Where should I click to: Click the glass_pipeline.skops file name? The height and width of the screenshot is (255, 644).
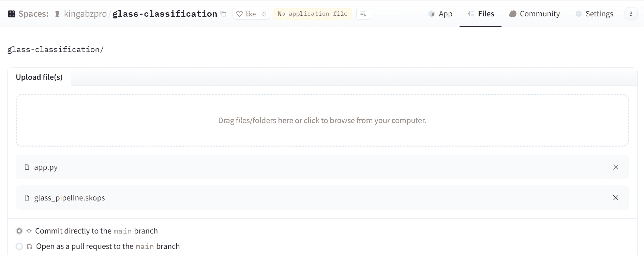point(70,198)
